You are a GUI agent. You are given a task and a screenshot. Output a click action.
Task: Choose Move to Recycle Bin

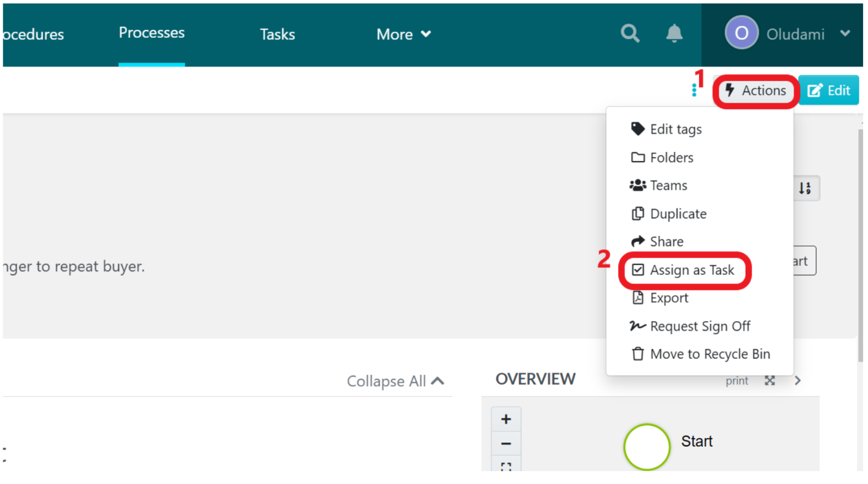click(701, 354)
